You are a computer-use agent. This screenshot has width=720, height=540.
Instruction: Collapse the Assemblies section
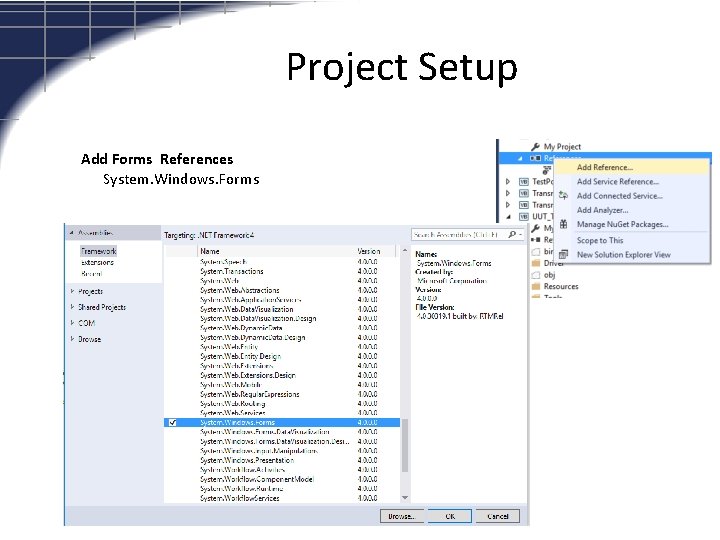(x=72, y=233)
